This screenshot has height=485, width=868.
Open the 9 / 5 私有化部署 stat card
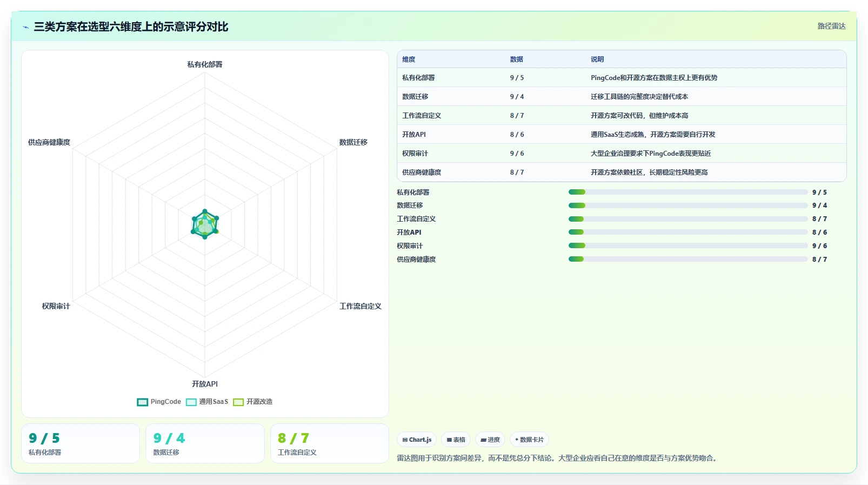point(81,443)
